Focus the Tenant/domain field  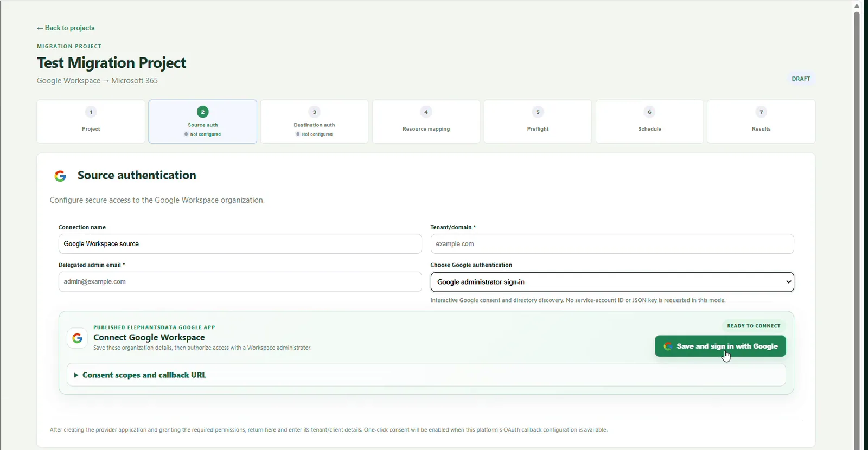612,244
